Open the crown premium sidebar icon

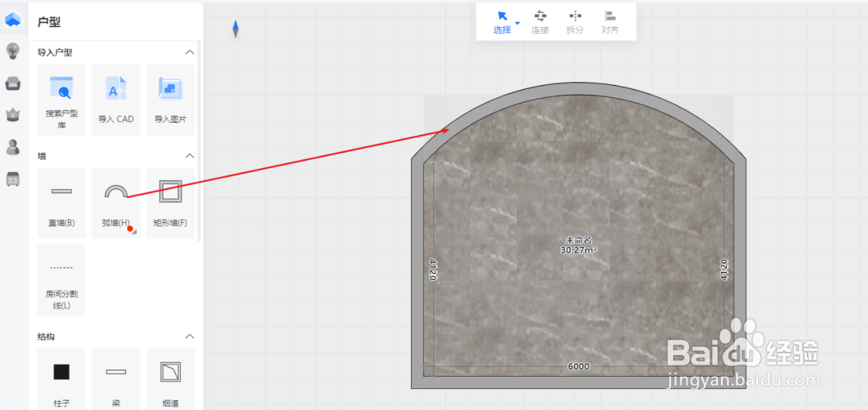tap(13, 115)
